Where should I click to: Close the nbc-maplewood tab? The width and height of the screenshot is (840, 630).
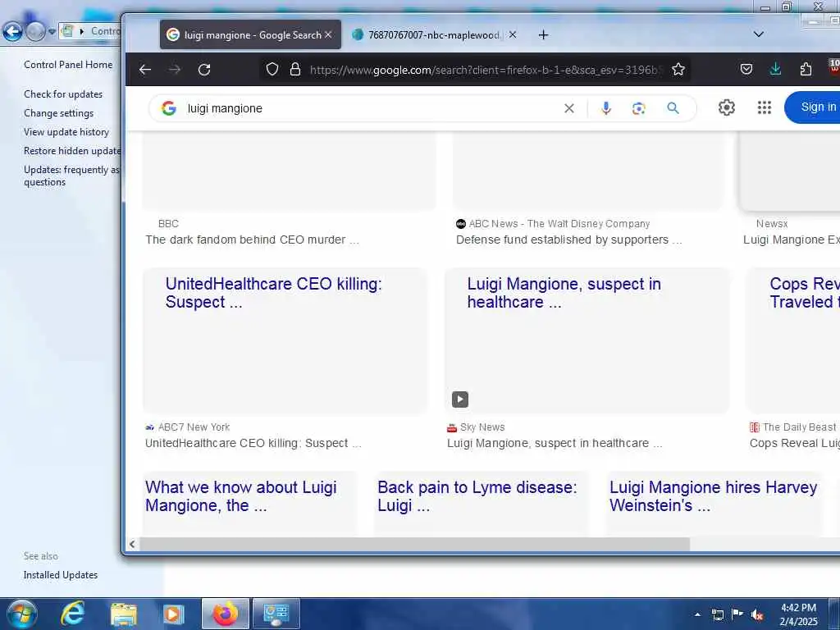click(x=513, y=34)
